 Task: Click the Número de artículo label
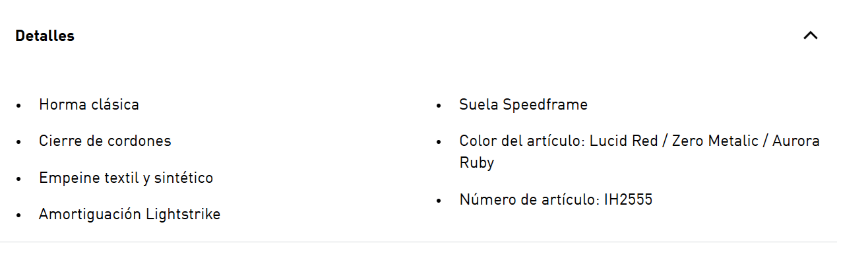point(530,199)
